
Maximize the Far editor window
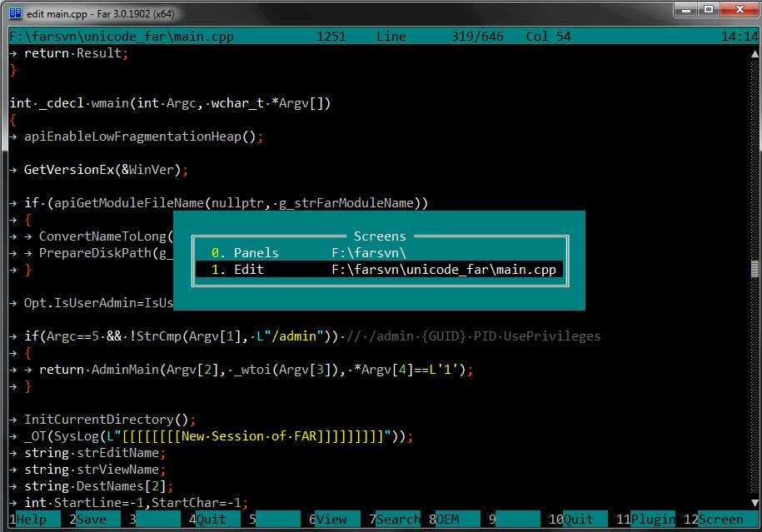click(x=709, y=10)
